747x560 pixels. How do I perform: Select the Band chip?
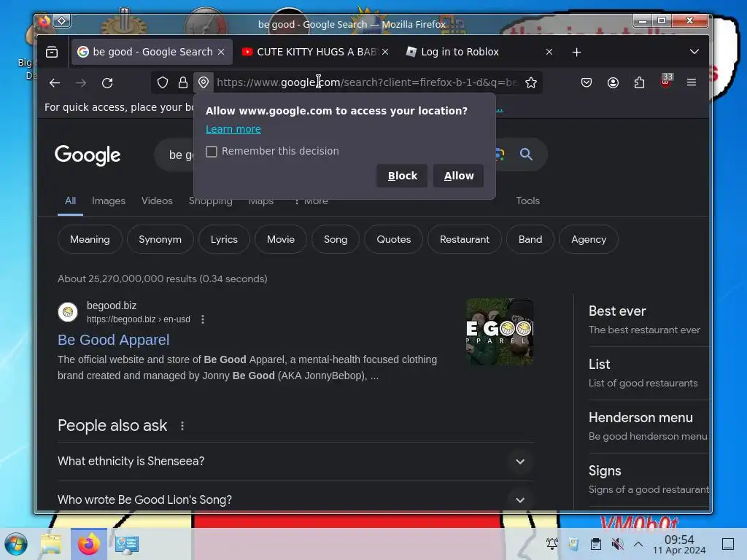pos(530,239)
